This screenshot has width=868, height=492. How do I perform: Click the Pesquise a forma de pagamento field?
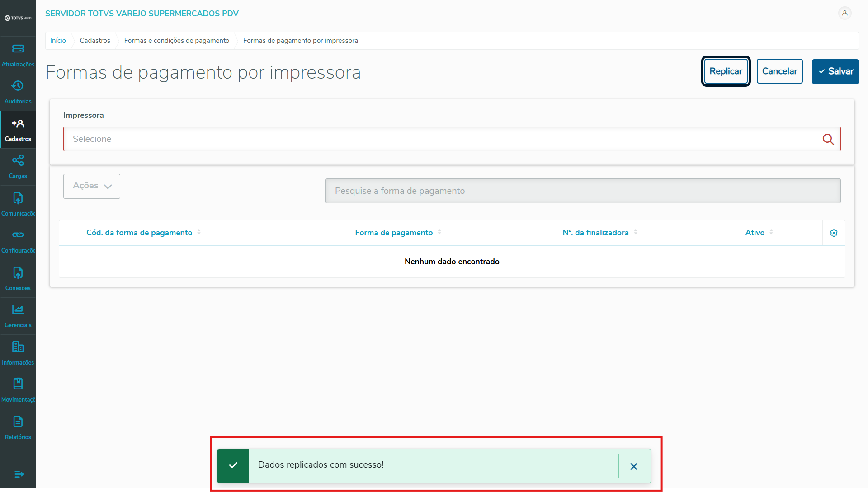click(x=583, y=191)
